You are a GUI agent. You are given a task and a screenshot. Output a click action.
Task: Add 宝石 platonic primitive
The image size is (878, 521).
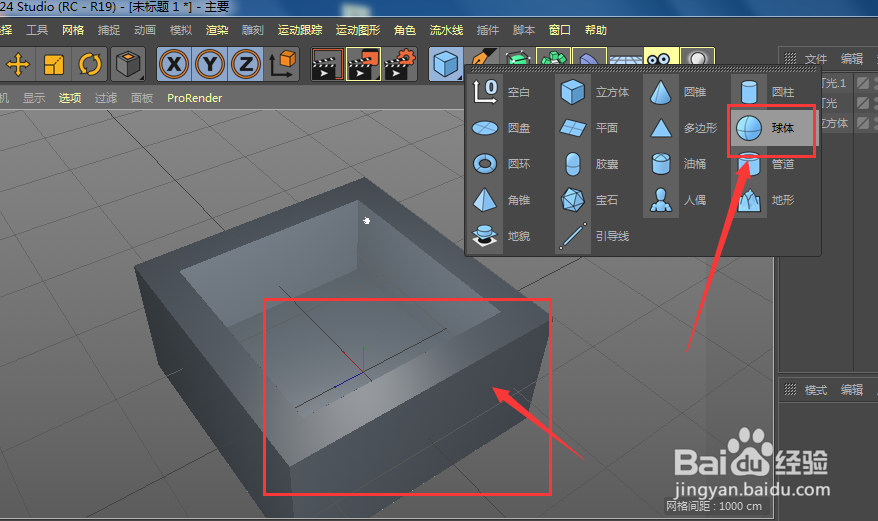point(589,200)
